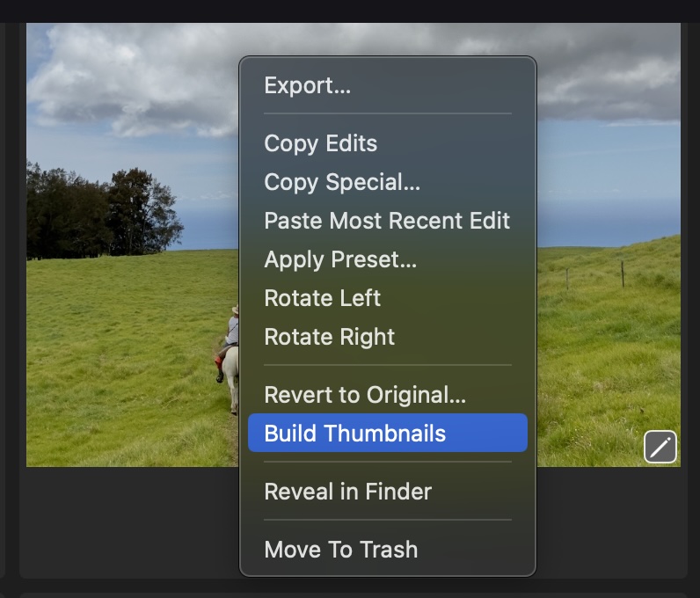Choose Paste Most Recent Edit
The height and width of the screenshot is (598, 700).
tap(387, 221)
